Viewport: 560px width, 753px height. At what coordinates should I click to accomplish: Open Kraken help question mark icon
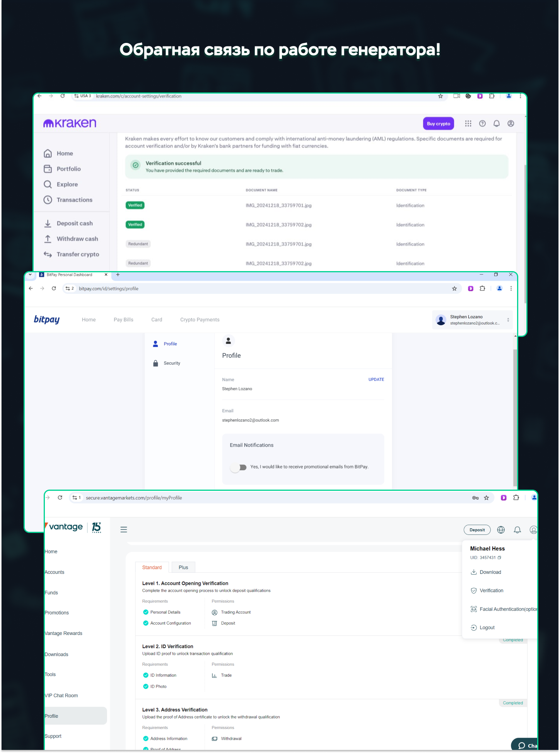(x=482, y=123)
